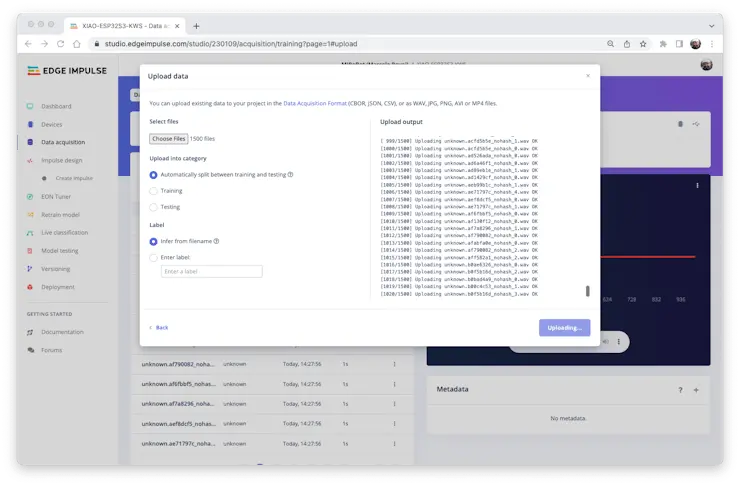
Task: Click the browser back arrow
Action: 28,44
